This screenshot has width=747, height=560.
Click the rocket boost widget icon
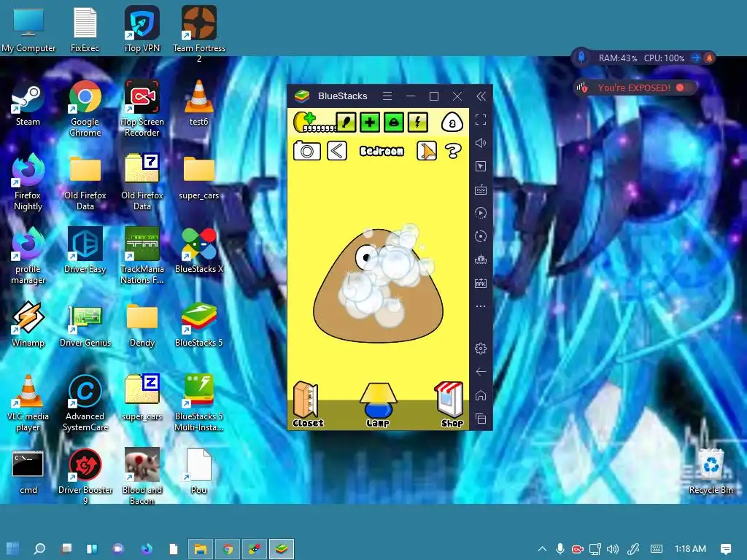click(581, 58)
